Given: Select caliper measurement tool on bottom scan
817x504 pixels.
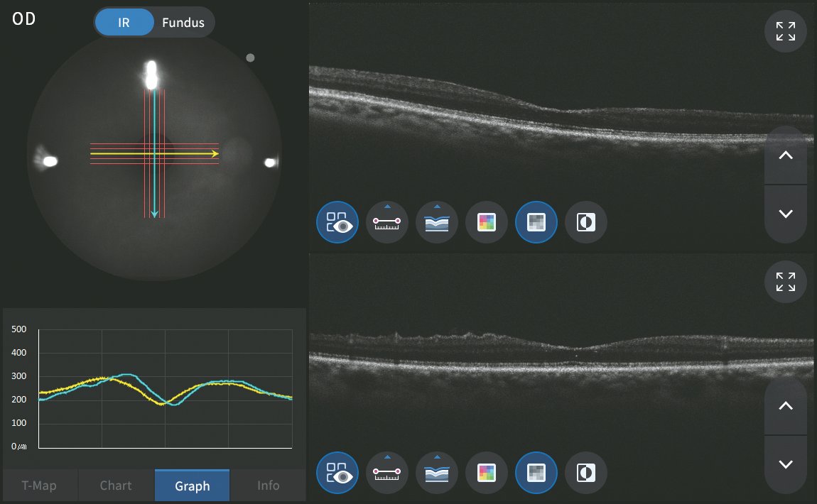Looking at the screenshot, I should click(387, 473).
